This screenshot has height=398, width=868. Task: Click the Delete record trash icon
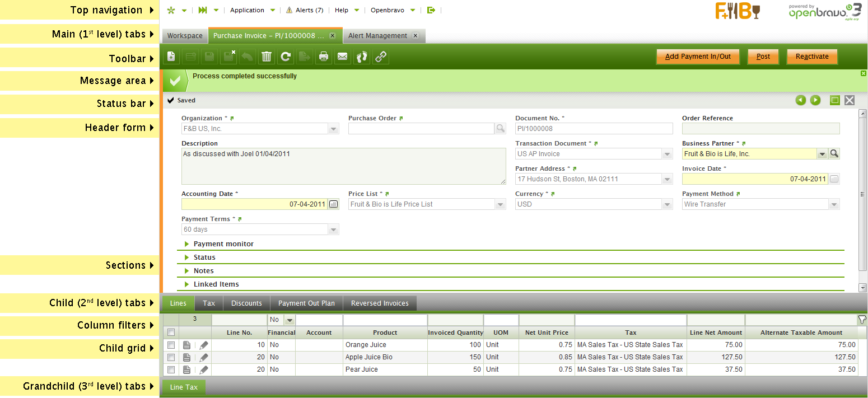click(x=267, y=57)
